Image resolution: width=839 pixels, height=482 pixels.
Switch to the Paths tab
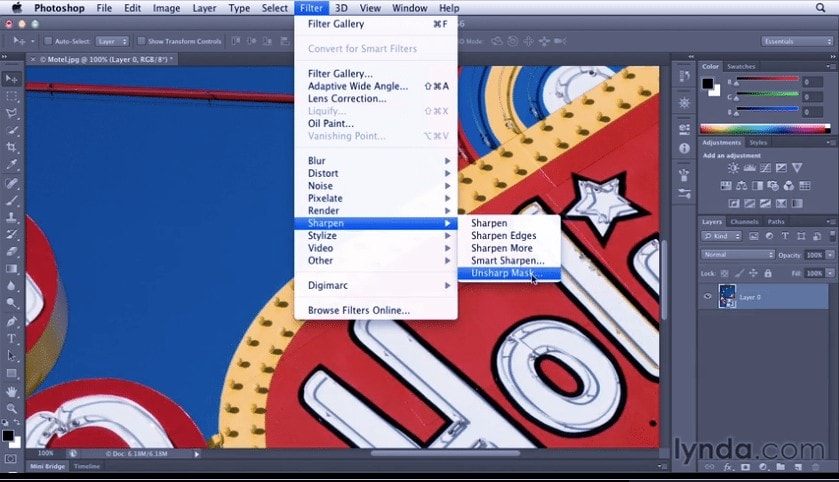click(x=776, y=221)
